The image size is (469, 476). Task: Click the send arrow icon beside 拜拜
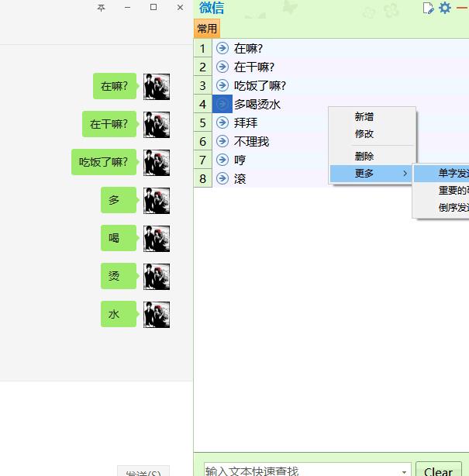(x=222, y=122)
